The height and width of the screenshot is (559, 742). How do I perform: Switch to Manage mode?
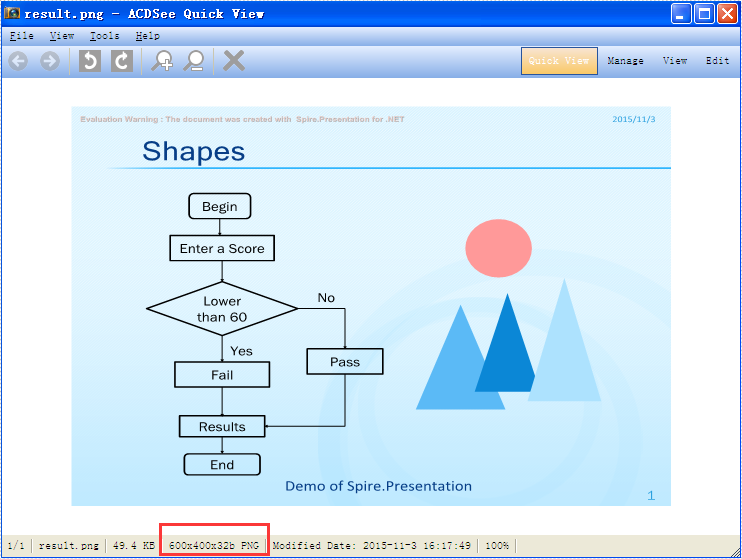tap(625, 61)
